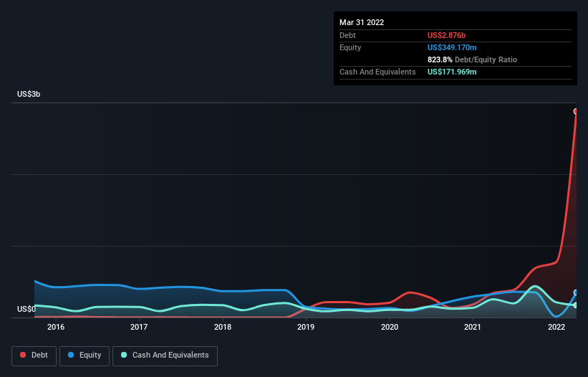The width and height of the screenshot is (588, 377).
Task: Click the Mar 31 2022 tooltip date
Action: pyautogui.click(x=362, y=22)
